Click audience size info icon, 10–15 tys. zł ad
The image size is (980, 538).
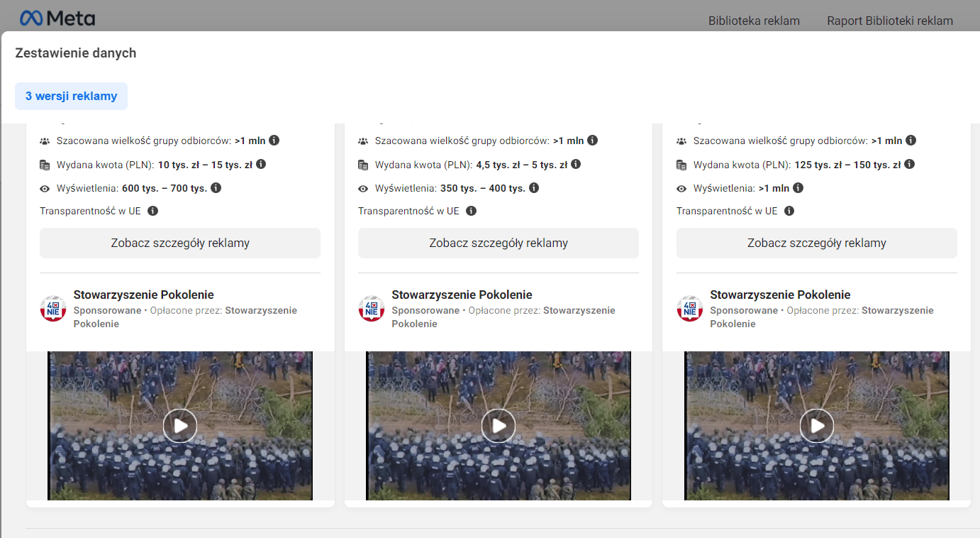[274, 141]
